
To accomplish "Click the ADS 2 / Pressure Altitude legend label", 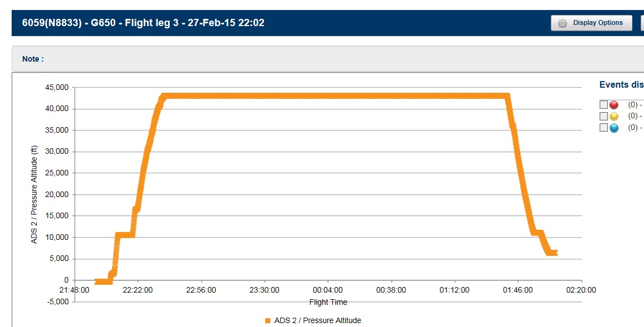I will click(x=317, y=320).
